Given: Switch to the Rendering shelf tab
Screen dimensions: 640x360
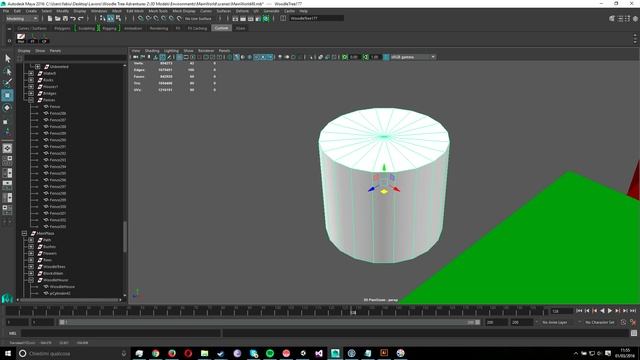Looking at the screenshot, I should (159, 28).
